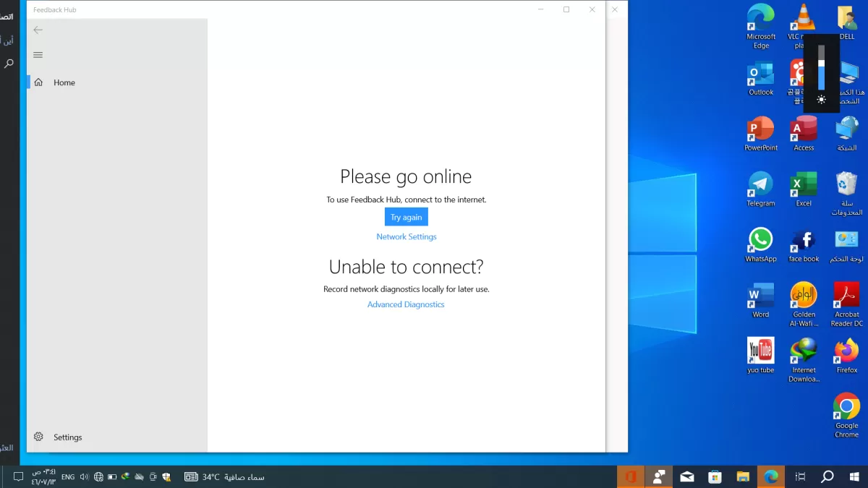Screen dimensions: 868x488
Task: Click the Try again button
Action: (406, 217)
